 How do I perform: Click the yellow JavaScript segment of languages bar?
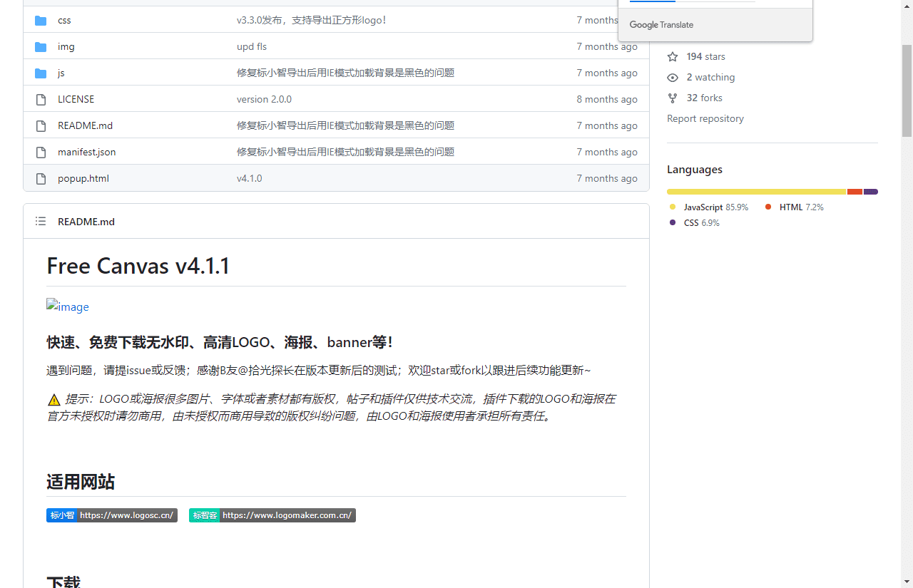coord(756,192)
